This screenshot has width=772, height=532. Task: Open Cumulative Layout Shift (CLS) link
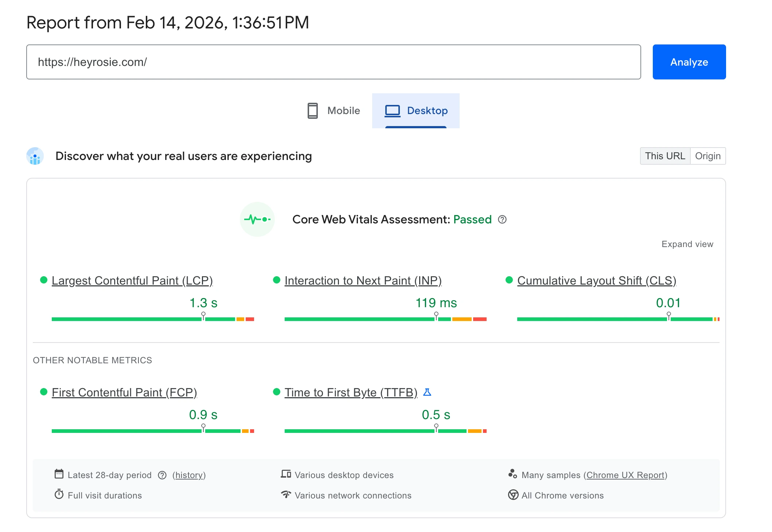pos(596,281)
